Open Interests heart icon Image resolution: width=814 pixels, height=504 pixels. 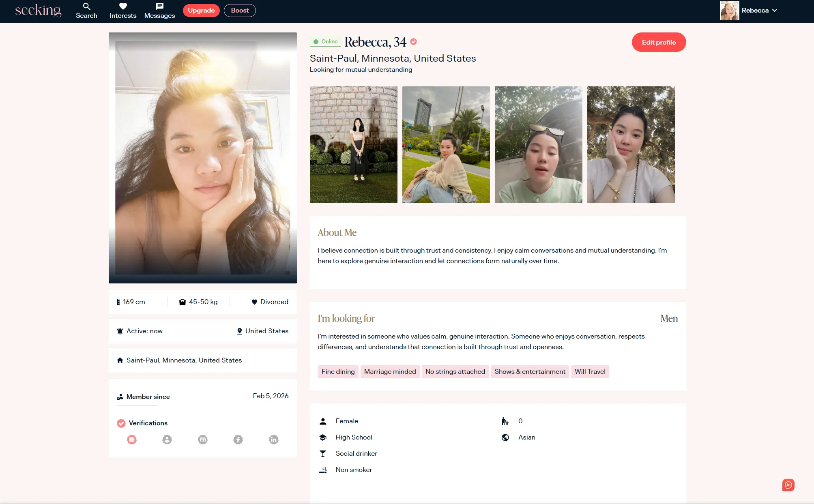pyautogui.click(x=123, y=6)
